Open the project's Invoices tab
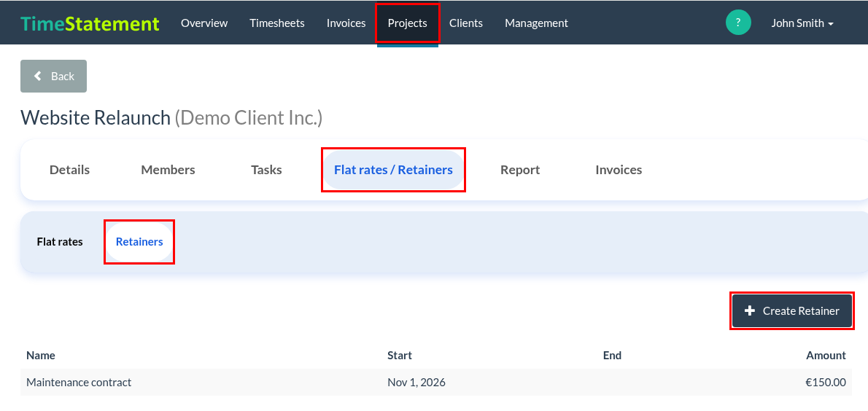868x411 pixels. [x=619, y=170]
